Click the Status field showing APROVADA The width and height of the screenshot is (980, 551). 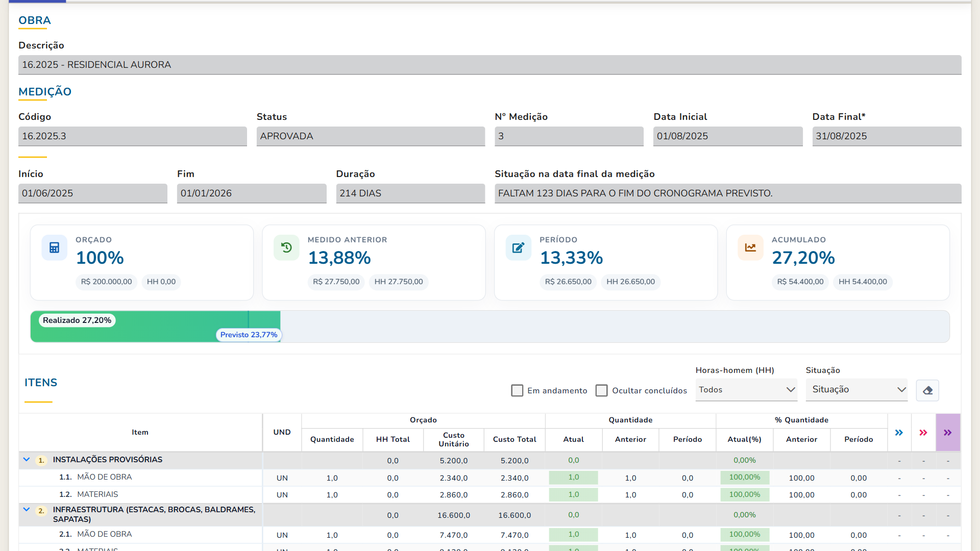(x=371, y=136)
